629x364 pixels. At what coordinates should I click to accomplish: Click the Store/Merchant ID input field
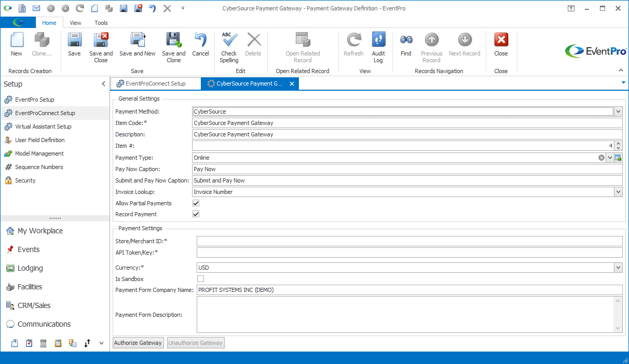click(x=409, y=241)
